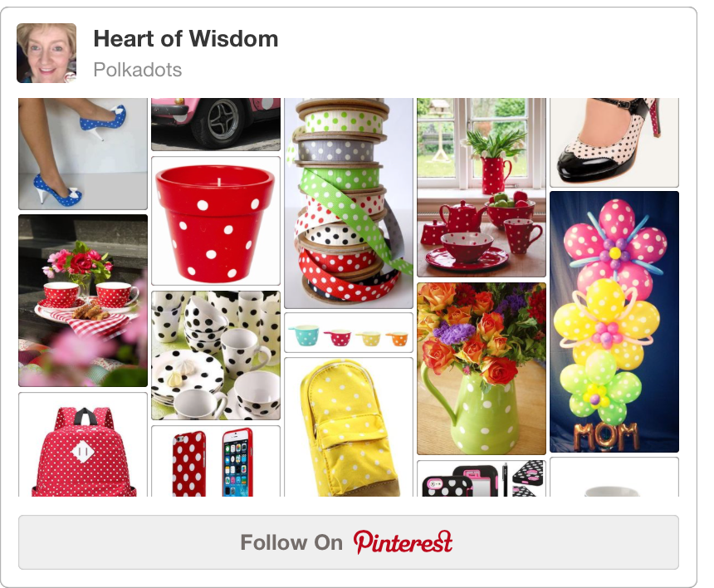The image size is (714, 588).
Task: Open the Heart of Wisdom profile link
Action: [186, 39]
